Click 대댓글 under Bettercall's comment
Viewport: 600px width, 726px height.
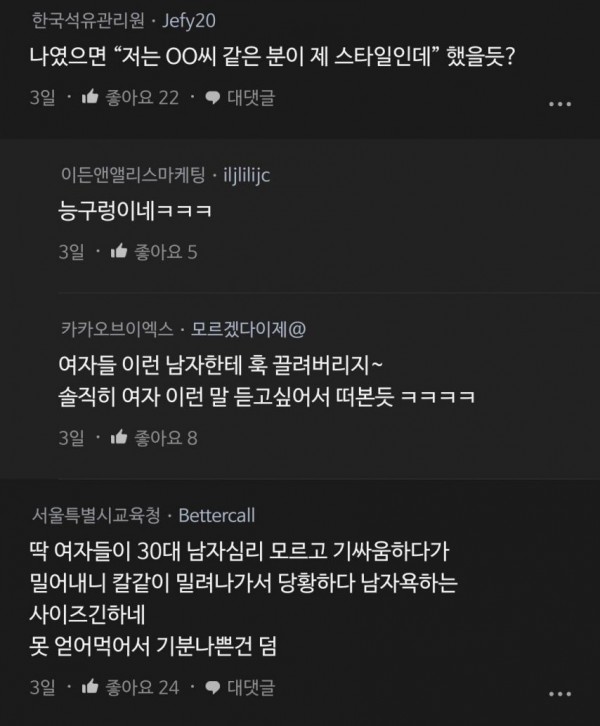[251, 688]
